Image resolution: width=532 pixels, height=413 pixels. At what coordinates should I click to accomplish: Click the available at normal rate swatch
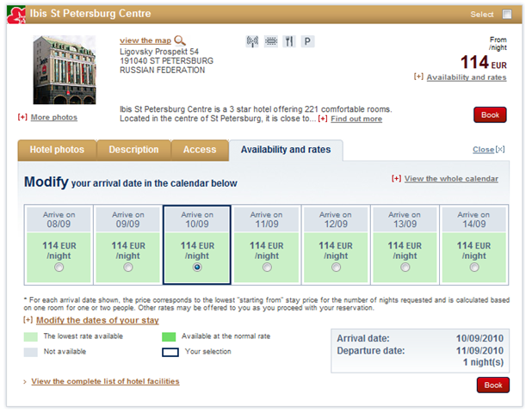[169, 336]
